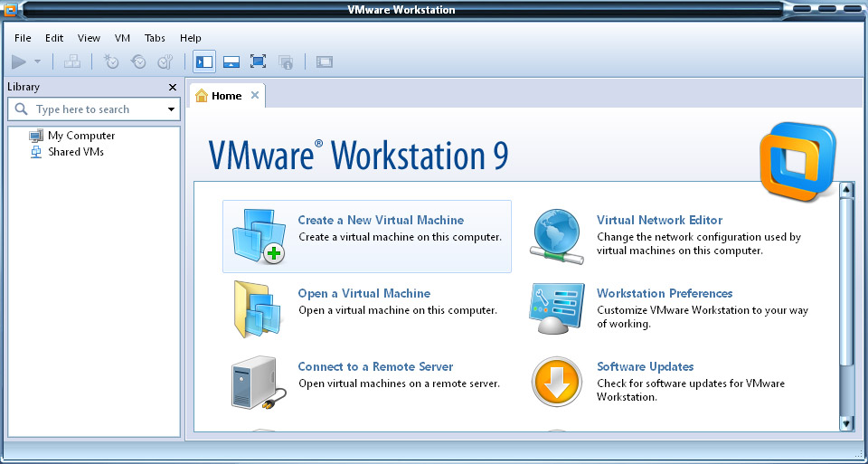
Task: Toggle the Library sidebar view button
Action: [204, 62]
